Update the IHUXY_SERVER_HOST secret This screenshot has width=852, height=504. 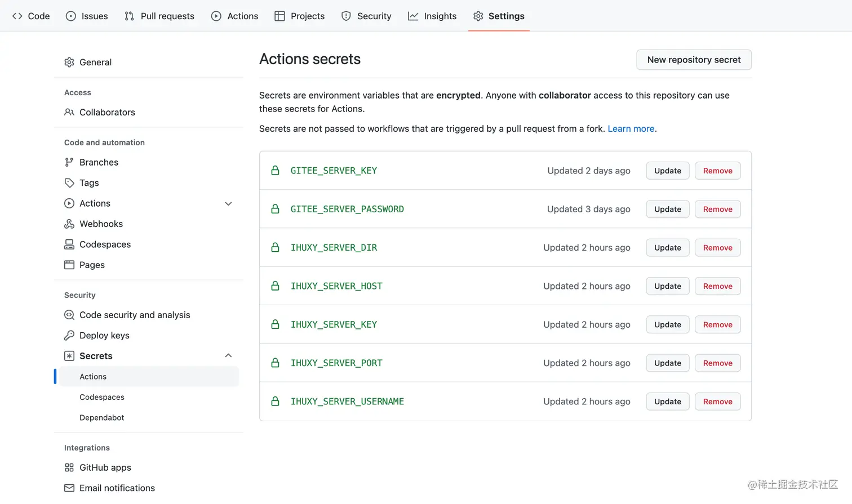tap(667, 286)
